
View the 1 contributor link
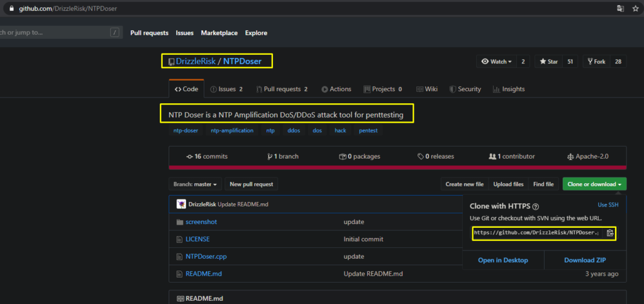click(x=512, y=157)
